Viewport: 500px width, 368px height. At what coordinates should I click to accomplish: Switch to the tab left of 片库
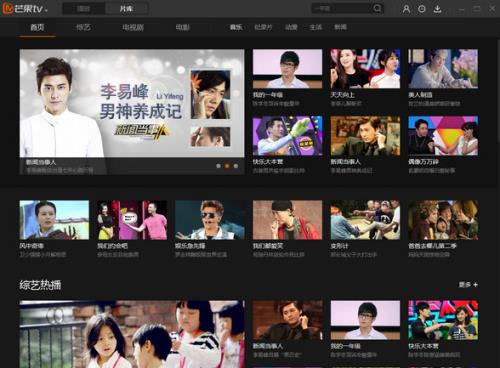84,9
